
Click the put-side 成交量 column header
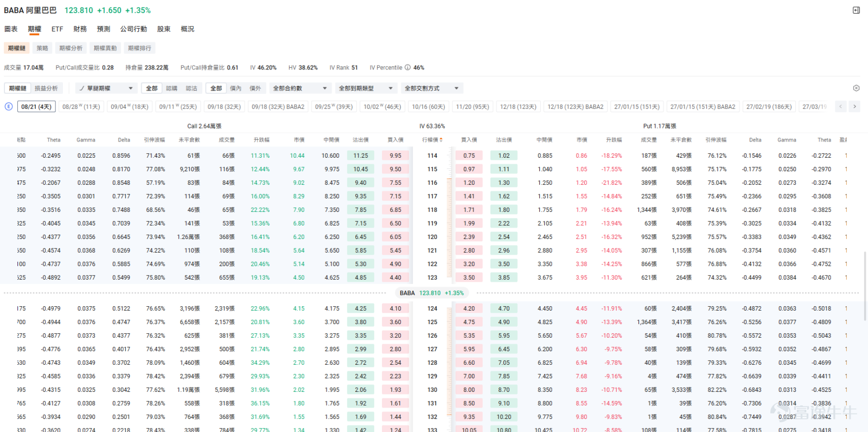click(x=649, y=140)
